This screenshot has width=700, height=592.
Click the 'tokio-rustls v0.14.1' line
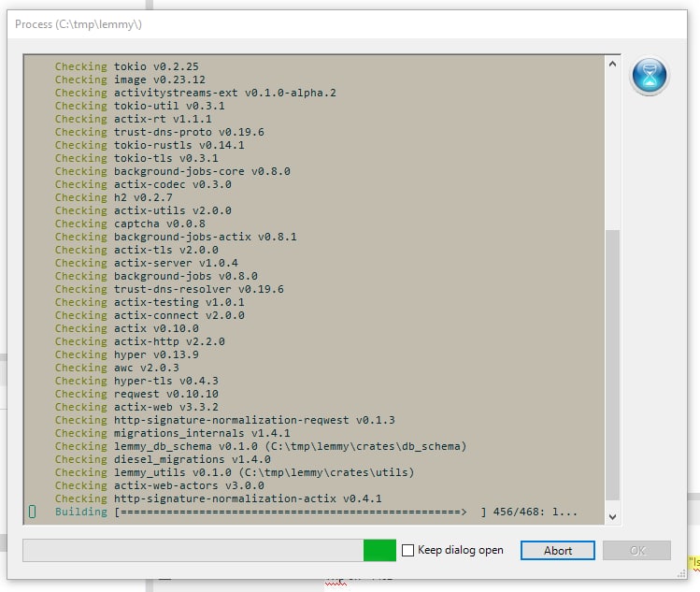[x=150, y=145]
